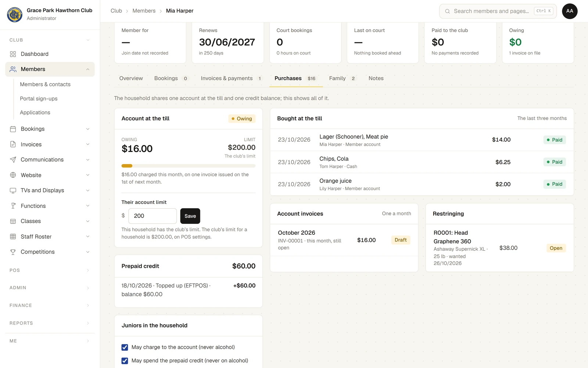Collapse the CLUB section chevron
The height and width of the screenshot is (368, 588).
(x=88, y=40)
